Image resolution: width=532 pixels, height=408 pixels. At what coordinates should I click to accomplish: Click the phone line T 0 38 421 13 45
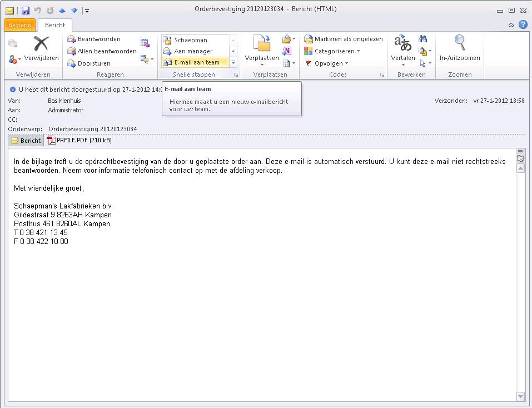41,233
